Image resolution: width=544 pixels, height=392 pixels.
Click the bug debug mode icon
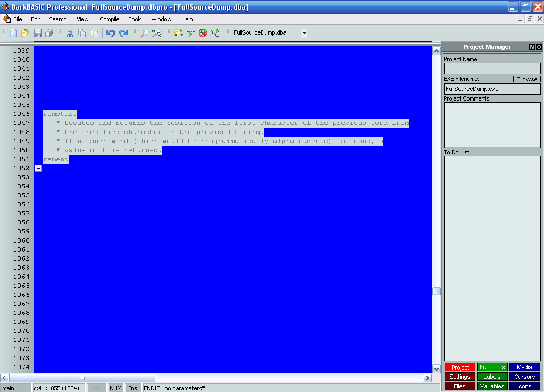pos(203,33)
